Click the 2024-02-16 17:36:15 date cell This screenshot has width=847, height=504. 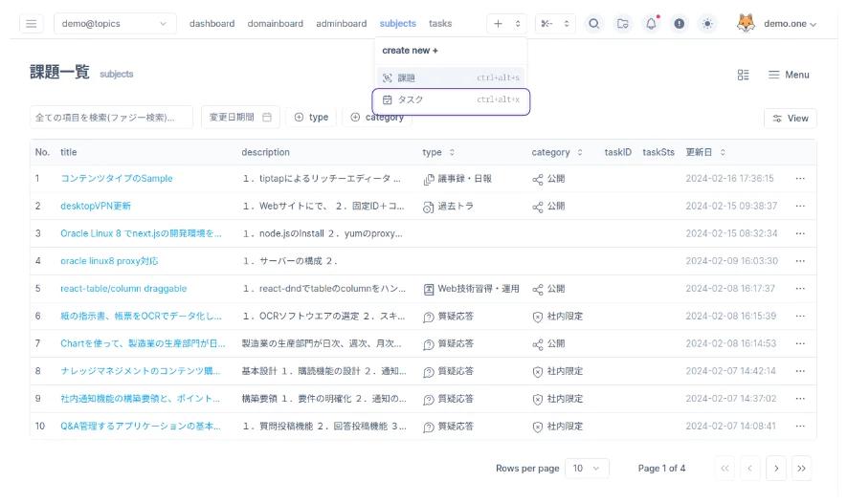[x=729, y=179]
